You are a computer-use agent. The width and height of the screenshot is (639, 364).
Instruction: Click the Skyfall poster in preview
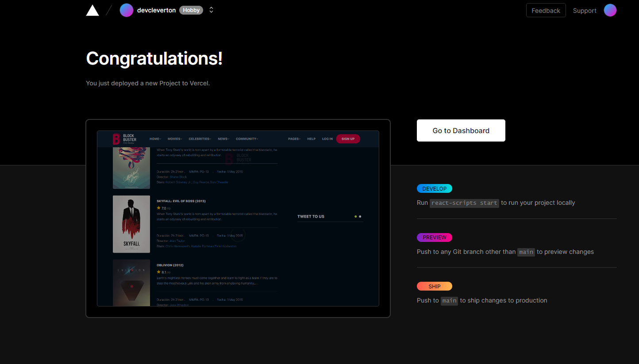tap(131, 224)
